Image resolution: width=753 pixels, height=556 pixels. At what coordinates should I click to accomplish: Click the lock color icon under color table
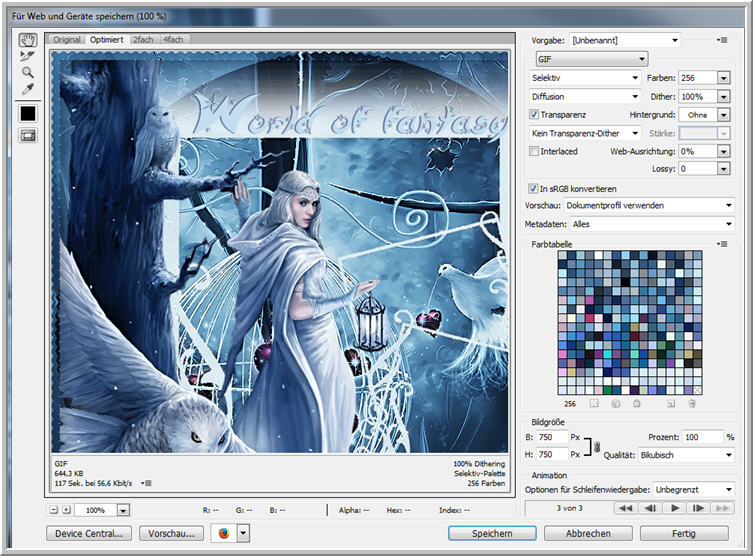pyautogui.click(x=637, y=403)
